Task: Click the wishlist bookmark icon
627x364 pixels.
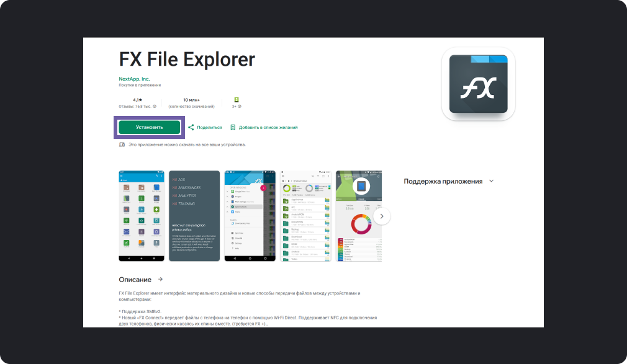Action: (x=233, y=128)
